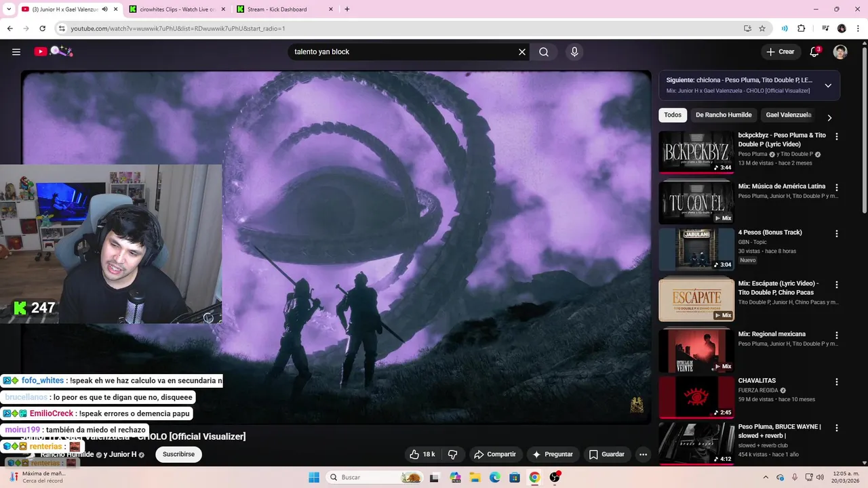Open File Explorer from taskbar
Viewport: 868px width, 488px height.
pos(475,477)
